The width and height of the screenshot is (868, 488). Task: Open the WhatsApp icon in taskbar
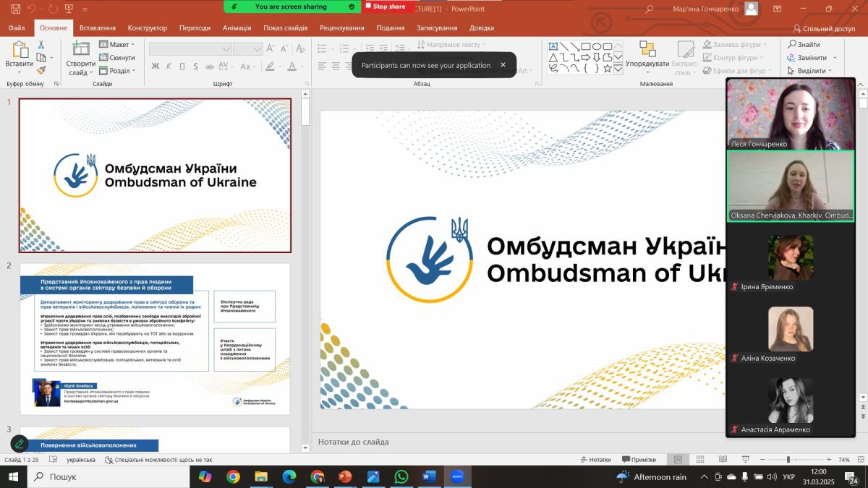click(401, 476)
